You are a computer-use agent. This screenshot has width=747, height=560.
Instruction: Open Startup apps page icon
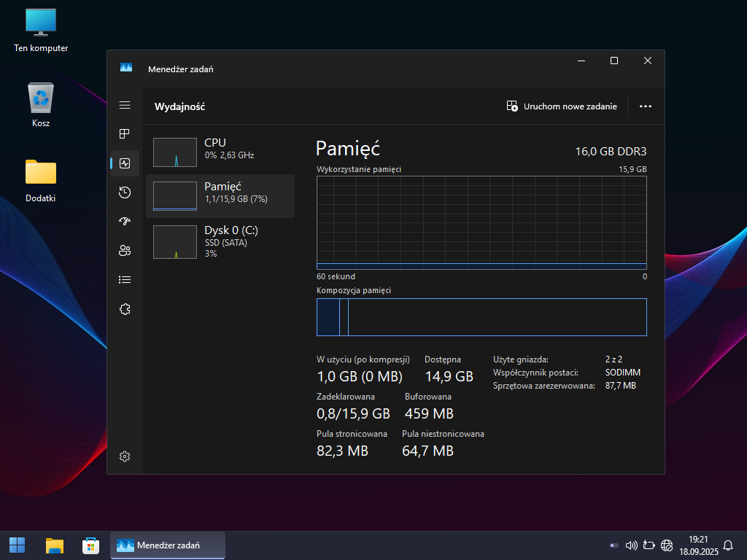[125, 222]
